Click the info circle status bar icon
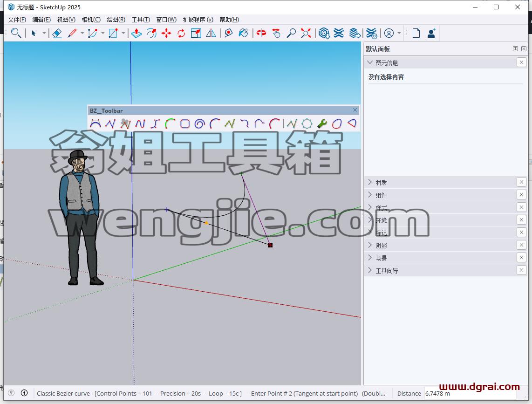 (24, 393)
